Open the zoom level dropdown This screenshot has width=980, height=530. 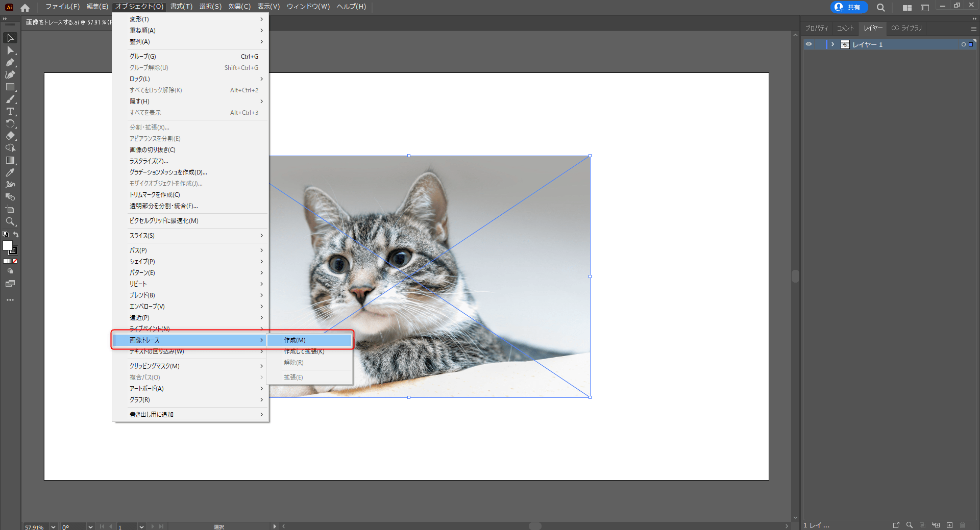[53, 527]
